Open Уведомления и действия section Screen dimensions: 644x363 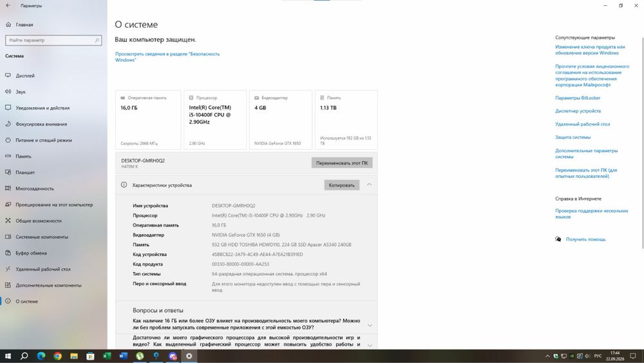point(43,108)
